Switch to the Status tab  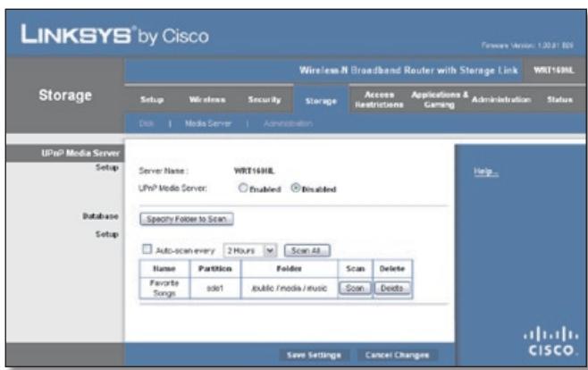point(559,100)
